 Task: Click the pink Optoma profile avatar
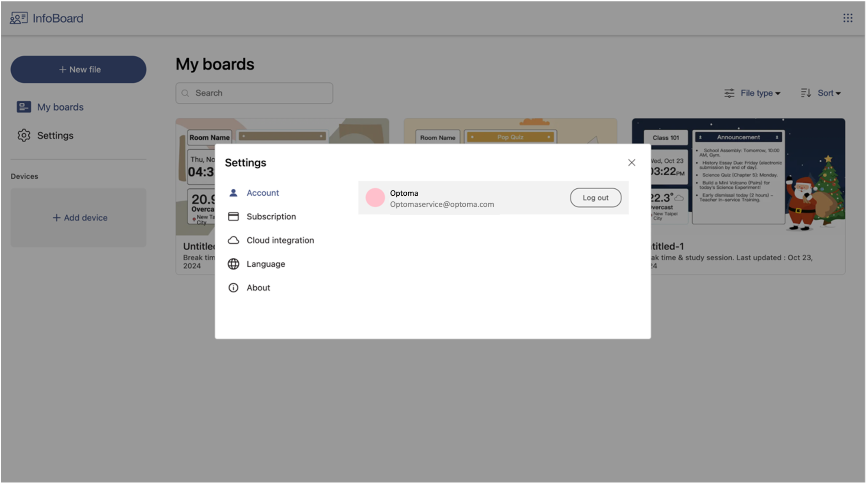tap(376, 198)
